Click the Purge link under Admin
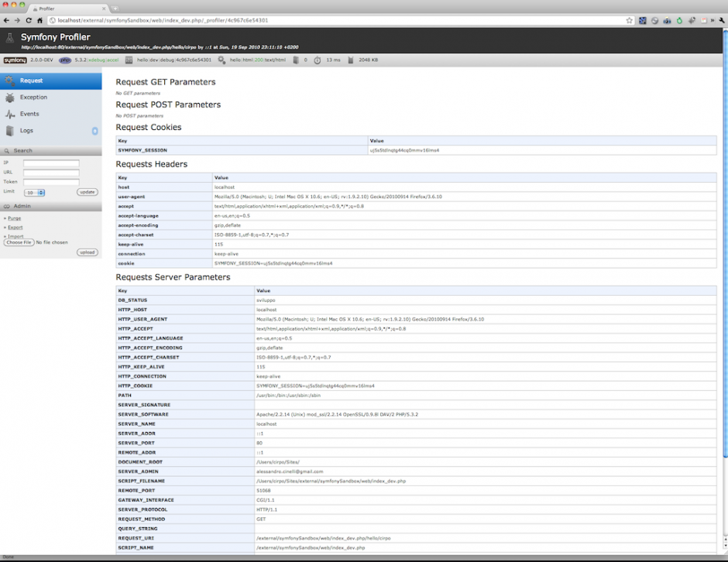The height and width of the screenshot is (562, 728). [x=15, y=218]
